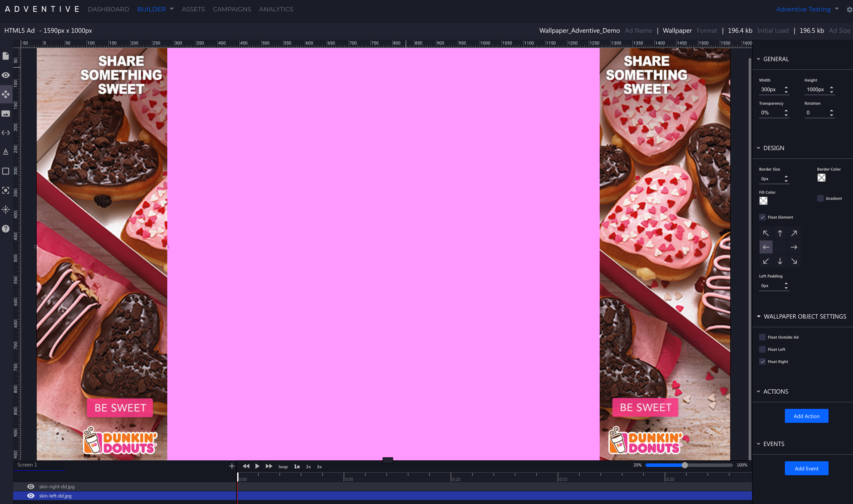
Task: Click the 0:10 timeline marker
Action: tap(456, 479)
